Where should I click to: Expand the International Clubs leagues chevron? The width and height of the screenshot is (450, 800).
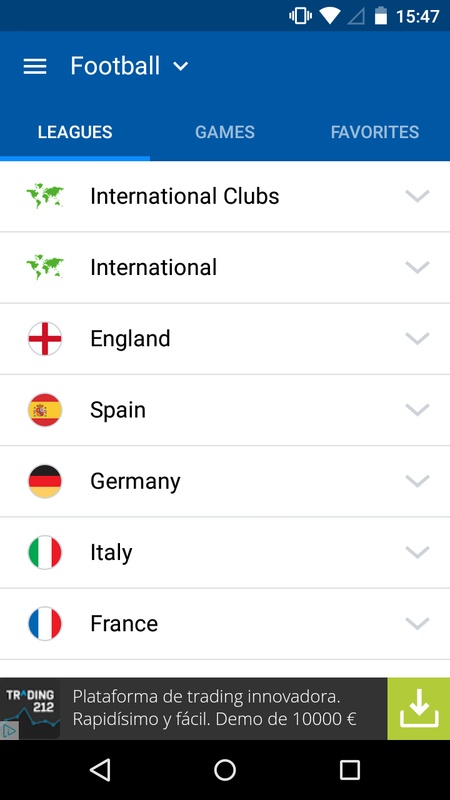[417, 196]
